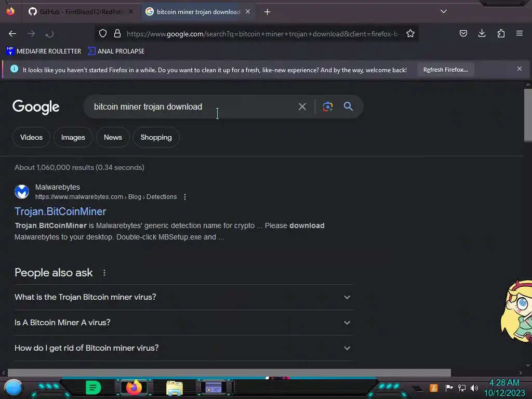Open the green notes app on taskbar
Image resolution: width=532 pixels, height=399 pixels.
tap(93, 388)
